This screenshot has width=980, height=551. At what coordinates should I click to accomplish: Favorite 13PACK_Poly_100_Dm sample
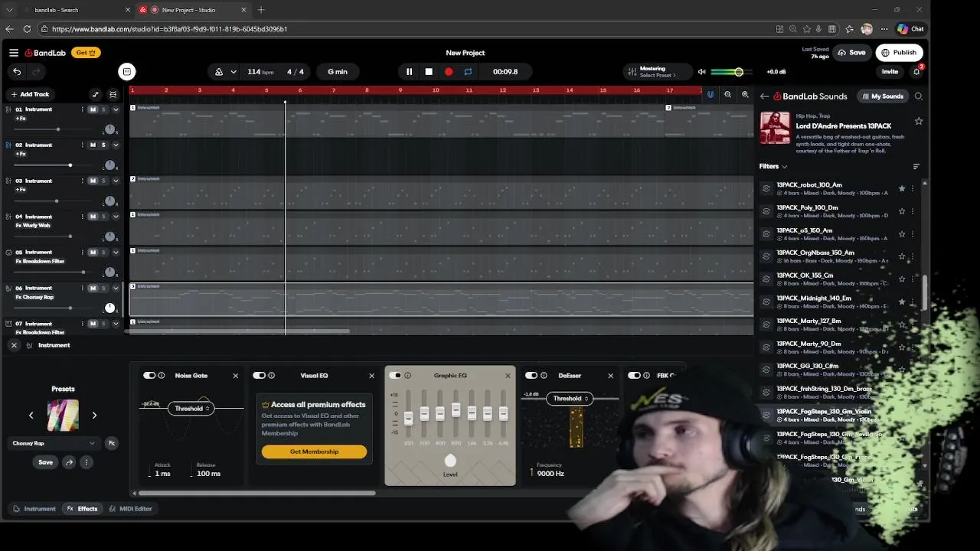click(902, 210)
